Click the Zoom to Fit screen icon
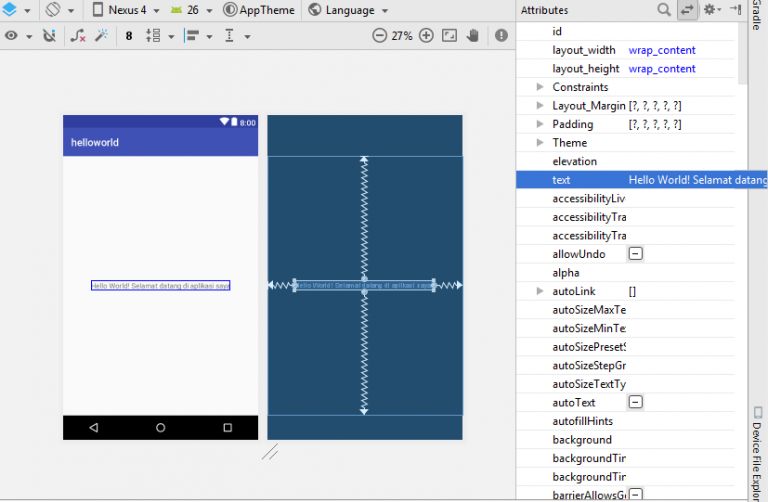The height and width of the screenshot is (502, 768). (449, 36)
